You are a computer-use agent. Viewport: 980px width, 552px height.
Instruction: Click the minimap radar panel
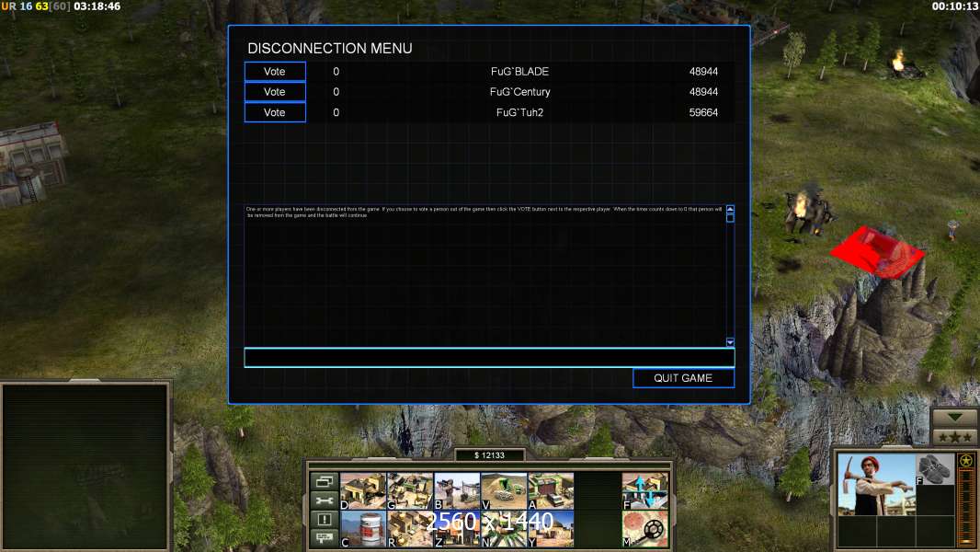point(85,466)
